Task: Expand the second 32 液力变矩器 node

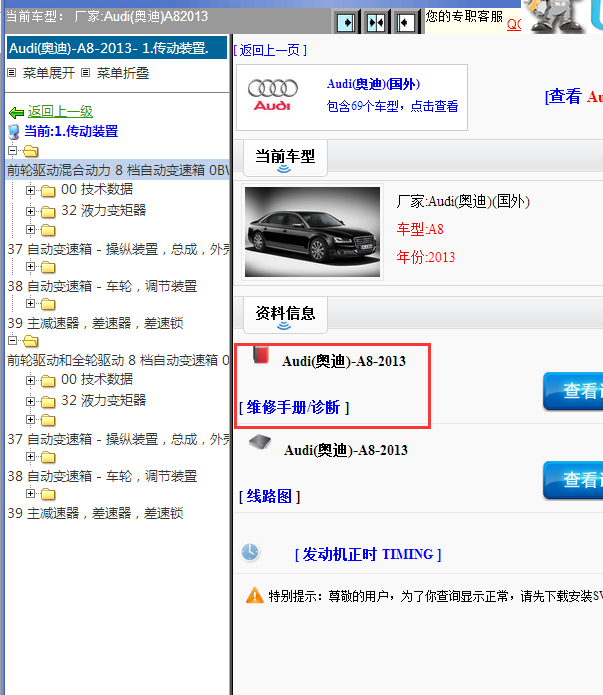Action: [30, 402]
